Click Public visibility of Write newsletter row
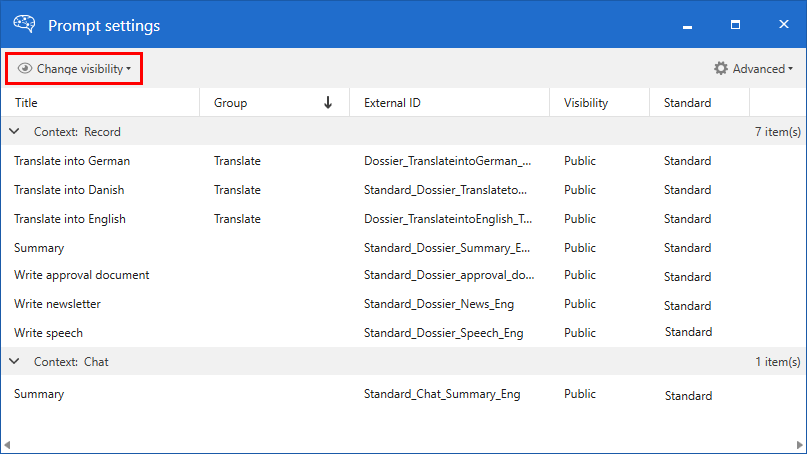The height and width of the screenshot is (454, 807). click(x=580, y=304)
